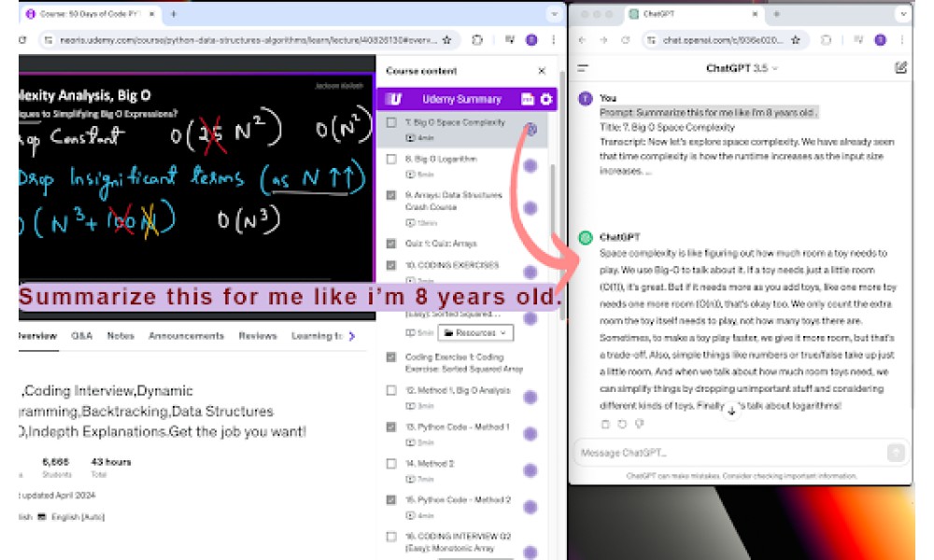934x560 pixels.
Task: Uncheck the 13. Python Code - Method 1 checkbox
Action: tap(391, 427)
